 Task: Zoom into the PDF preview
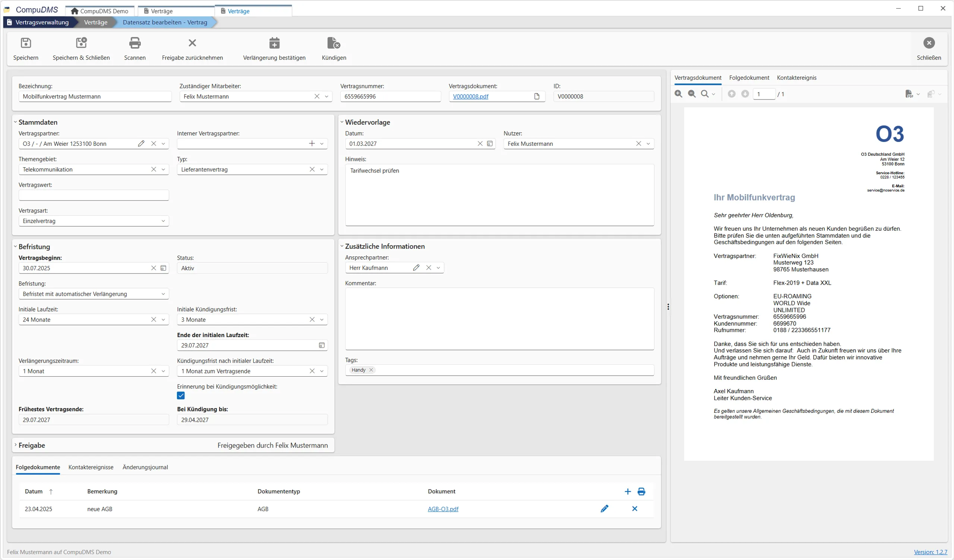(678, 94)
